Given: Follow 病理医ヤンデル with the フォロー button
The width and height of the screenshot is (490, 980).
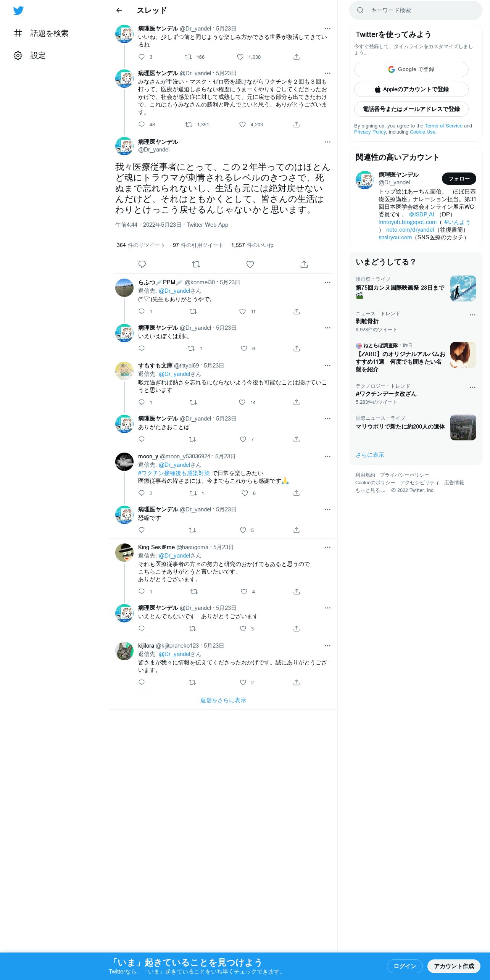Looking at the screenshot, I should click(459, 179).
